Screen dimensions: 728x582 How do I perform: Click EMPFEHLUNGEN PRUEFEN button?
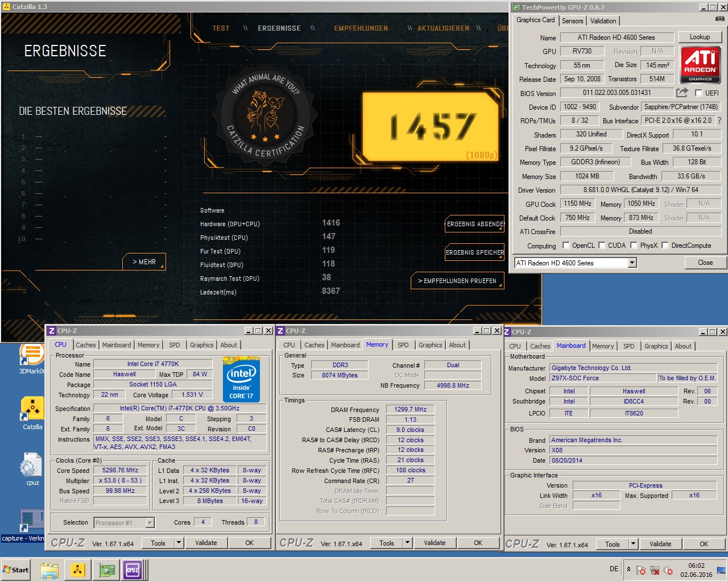pos(457,281)
